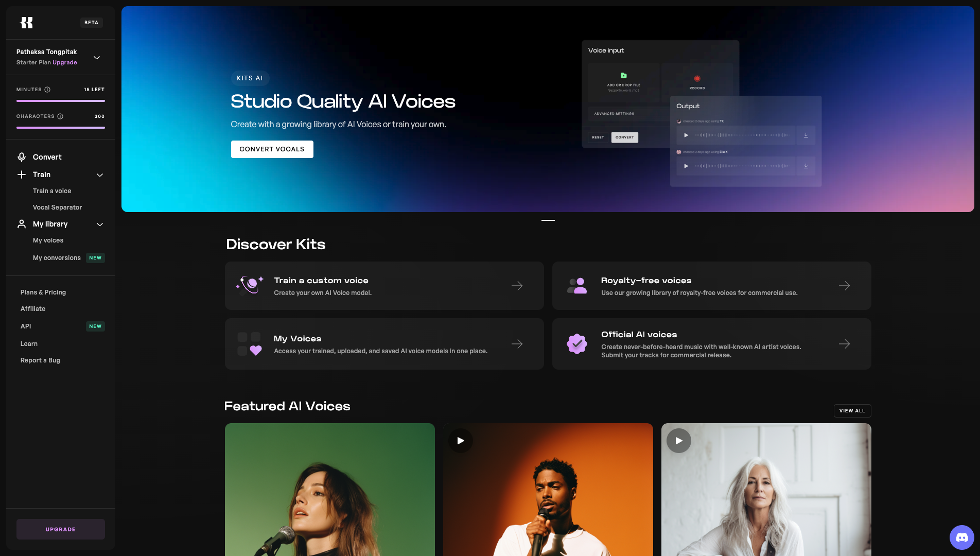The width and height of the screenshot is (980, 556).
Task: Click the Characters info icon
Action: coord(60,116)
